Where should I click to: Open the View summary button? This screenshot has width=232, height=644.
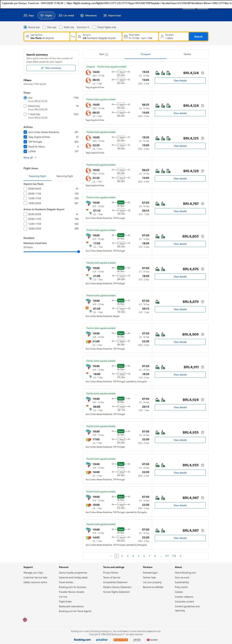(x=51, y=68)
